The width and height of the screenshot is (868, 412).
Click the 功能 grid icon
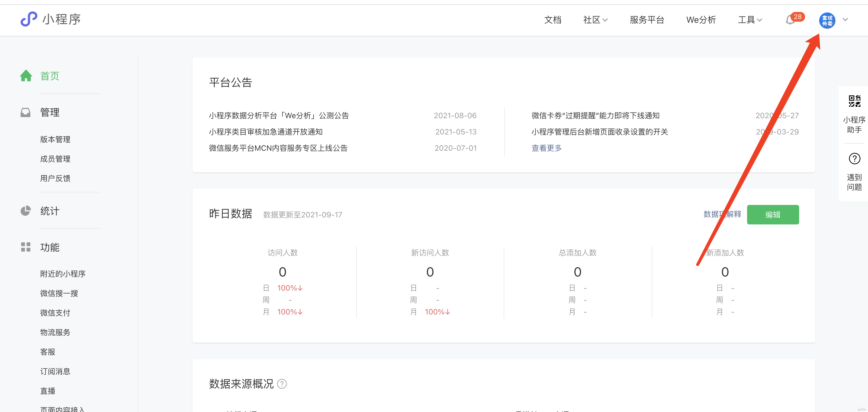pyautogui.click(x=25, y=247)
